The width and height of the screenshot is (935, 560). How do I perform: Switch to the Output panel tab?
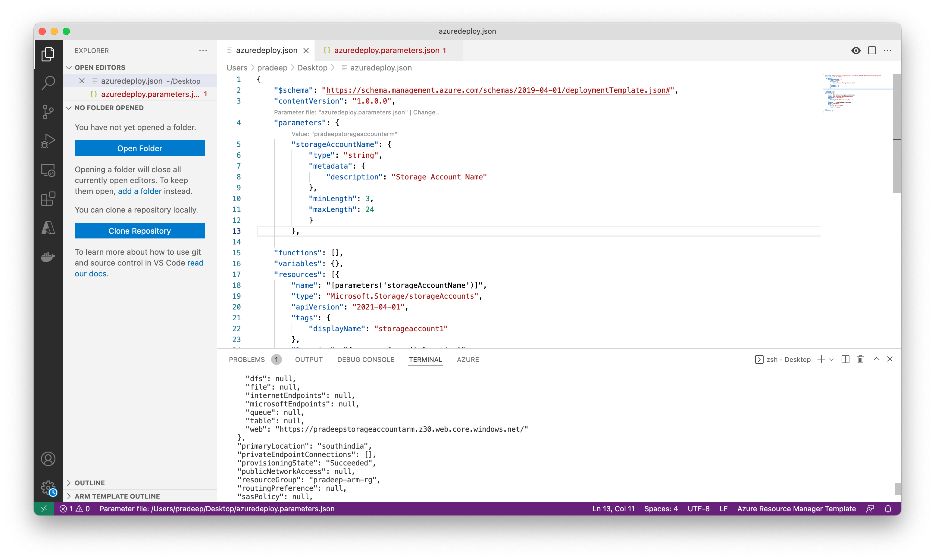click(309, 359)
